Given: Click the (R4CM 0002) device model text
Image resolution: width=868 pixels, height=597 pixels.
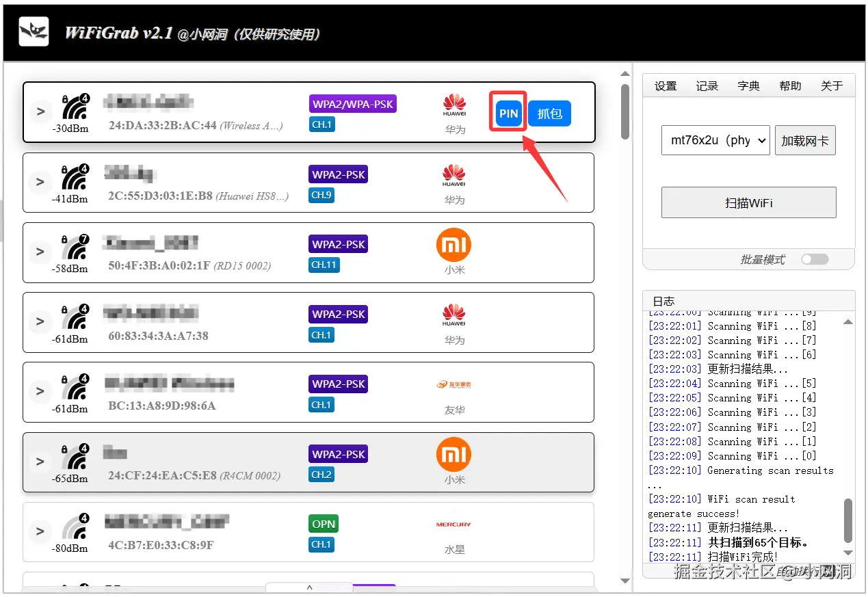Looking at the screenshot, I should (x=250, y=475).
